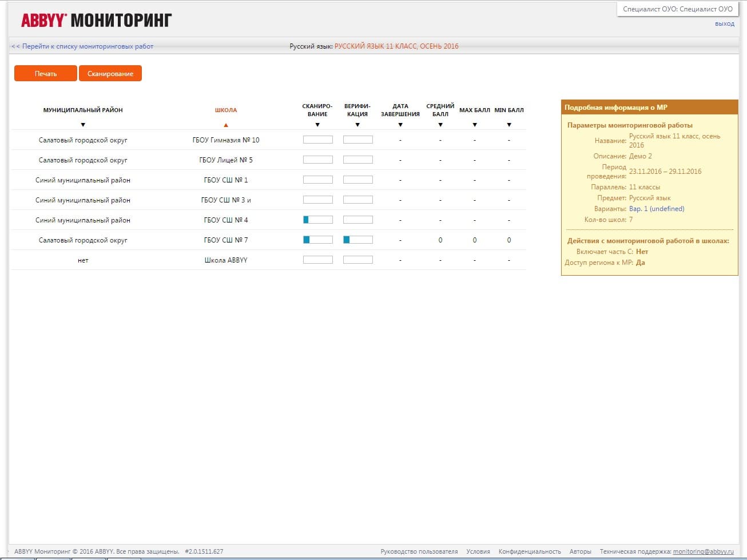Screen dimensions: 747x560
Task: Click the scanning progress bar for ГБОУ СШ № 7
Action: pos(318,240)
